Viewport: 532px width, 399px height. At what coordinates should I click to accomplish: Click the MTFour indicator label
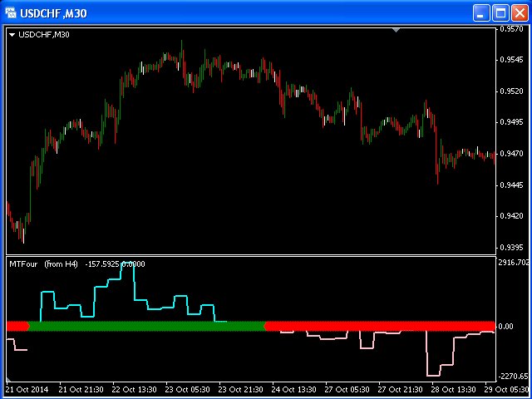(x=23, y=264)
